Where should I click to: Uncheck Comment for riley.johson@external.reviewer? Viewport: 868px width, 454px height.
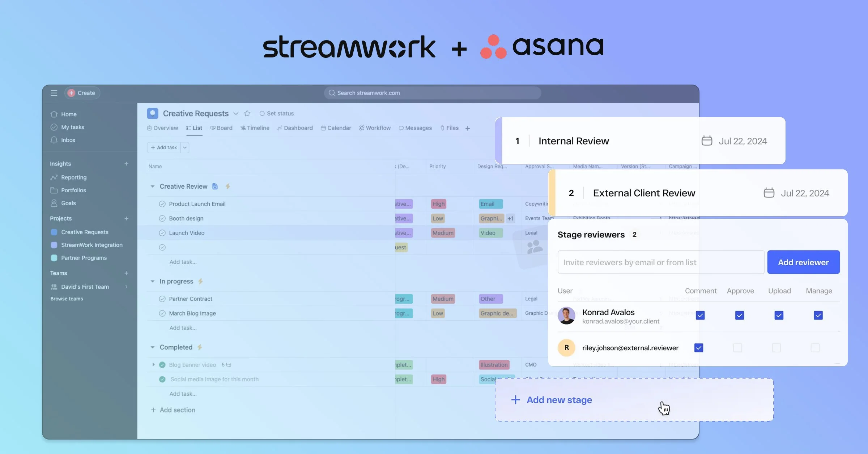pos(699,347)
